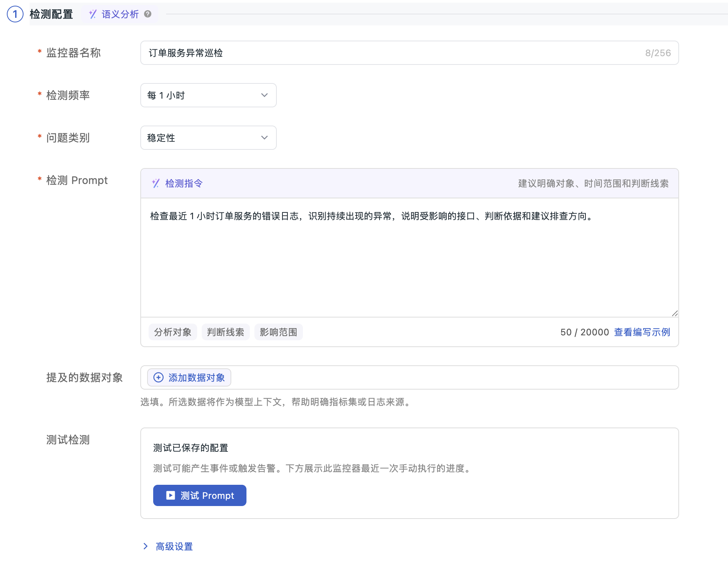
Task: Click the 添加数据对象 button
Action: pos(189,377)
